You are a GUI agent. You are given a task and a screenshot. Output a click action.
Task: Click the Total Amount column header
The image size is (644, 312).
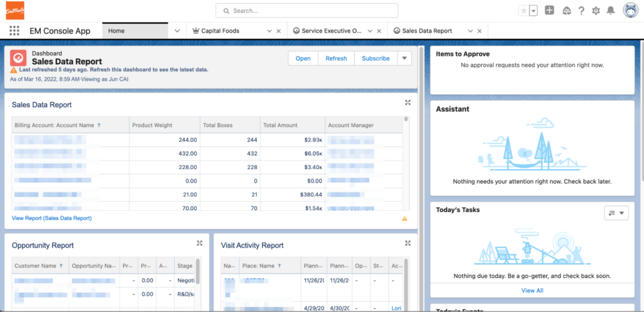[x=293, y=125]
